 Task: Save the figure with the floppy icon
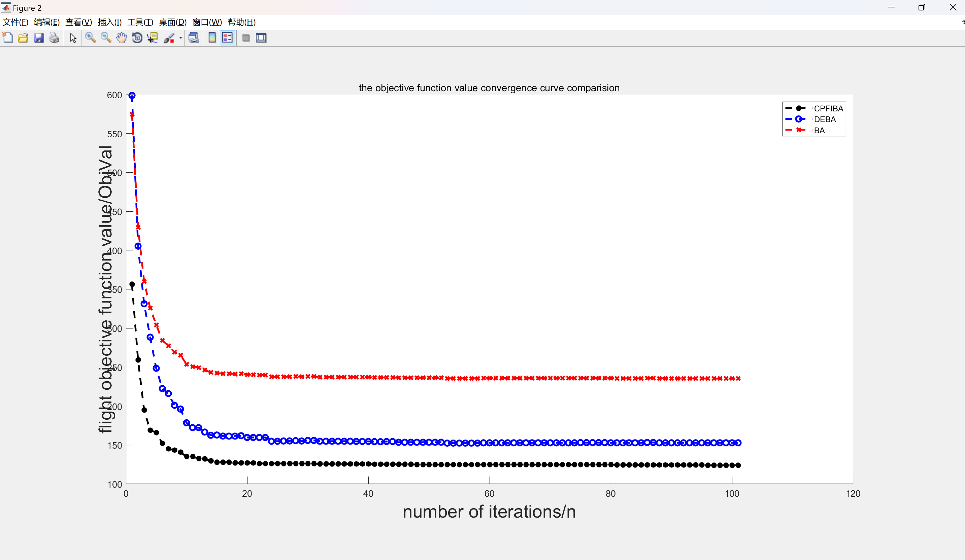tap(39, 38)
